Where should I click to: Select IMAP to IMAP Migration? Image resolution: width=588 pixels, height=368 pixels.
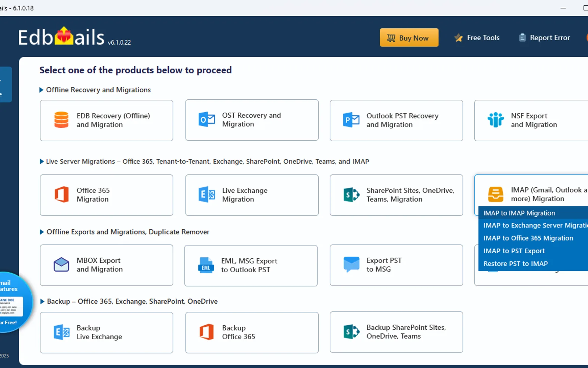click(x=533, y=213)
